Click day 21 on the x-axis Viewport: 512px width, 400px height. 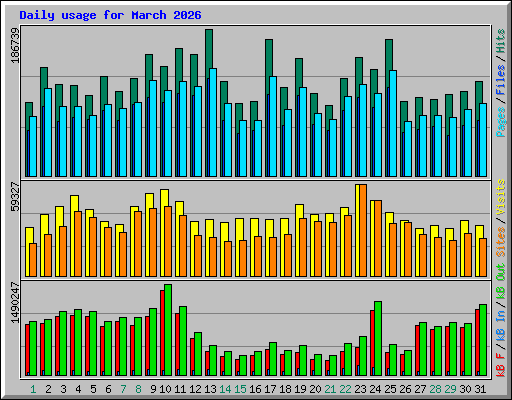point(330,389)
